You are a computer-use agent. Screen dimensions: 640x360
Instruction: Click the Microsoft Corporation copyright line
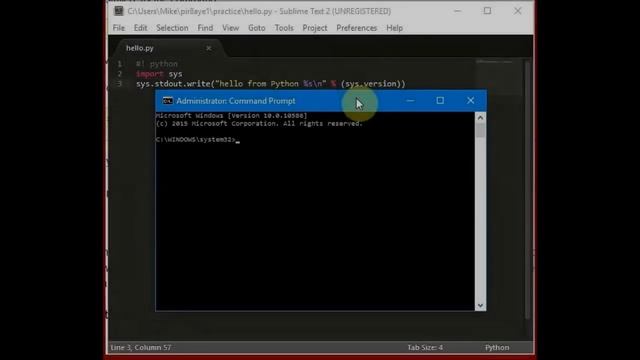click(x=259, y=124)
